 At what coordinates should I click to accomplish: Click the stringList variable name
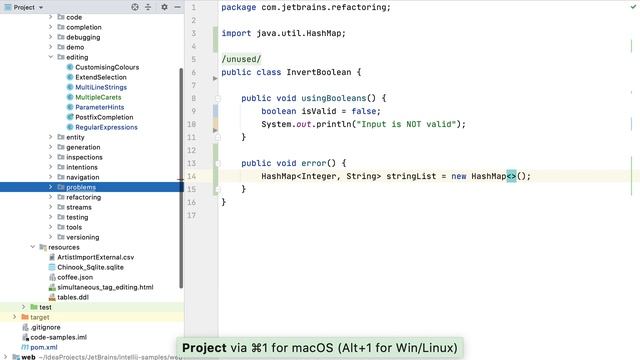pyautogui.click(x=411, y=176)
